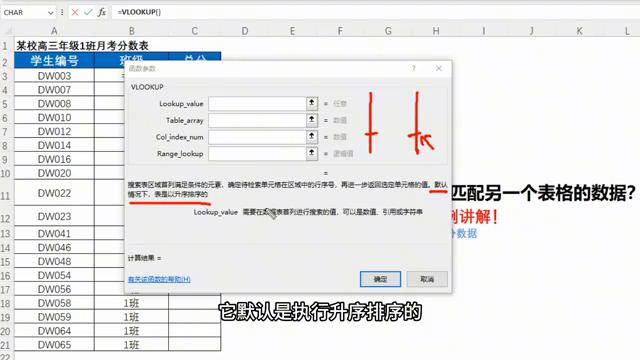This screenshot has width=640, height=360.
Task: Open the Name Box dropdown arrow
Action: point(50,13)
